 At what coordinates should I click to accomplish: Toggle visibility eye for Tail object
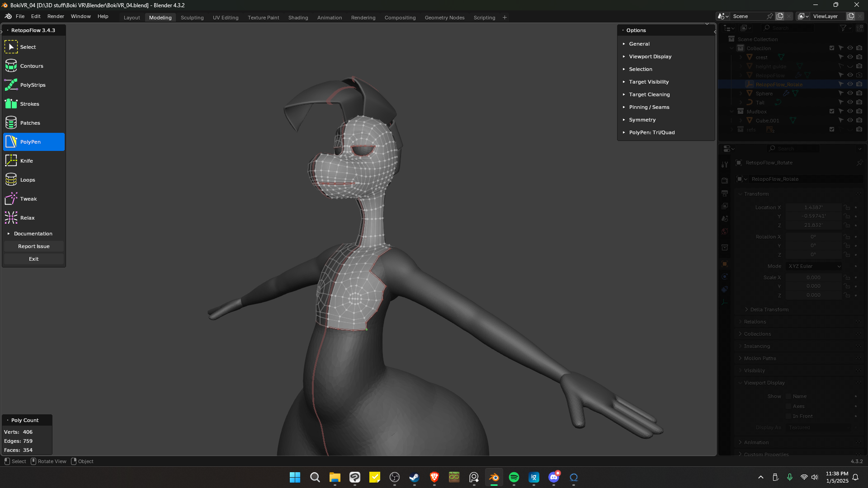pyautogui.click(x=850, y=103)
